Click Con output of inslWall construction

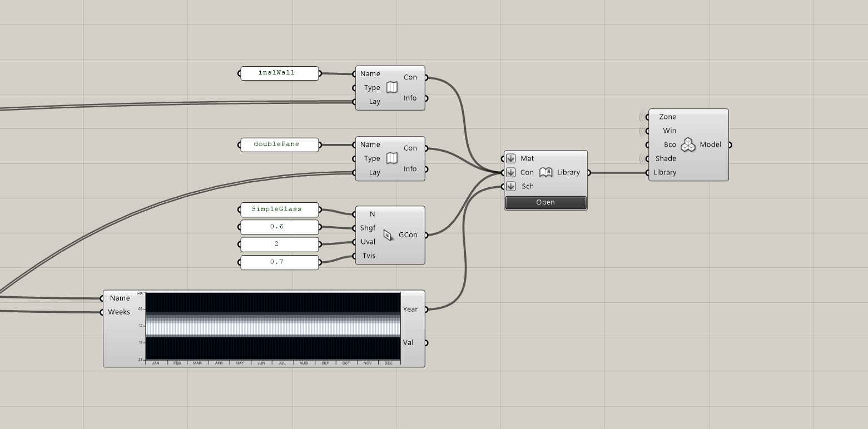410,77
